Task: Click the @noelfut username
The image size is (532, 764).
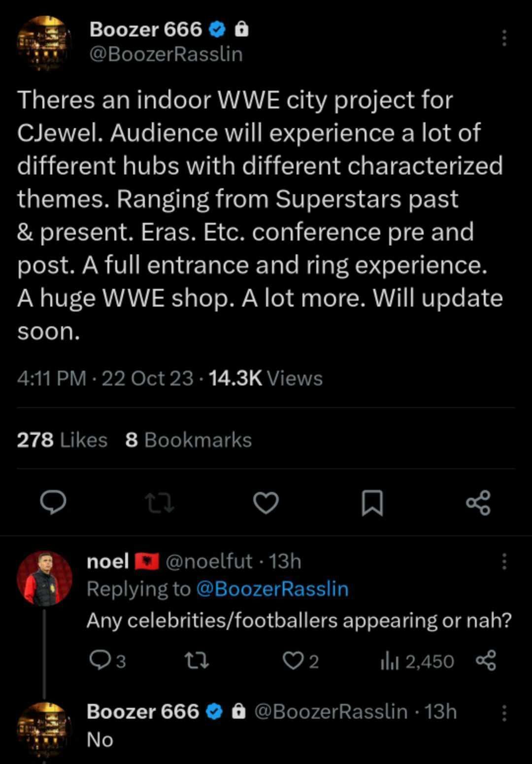Action: pos(209,561)
